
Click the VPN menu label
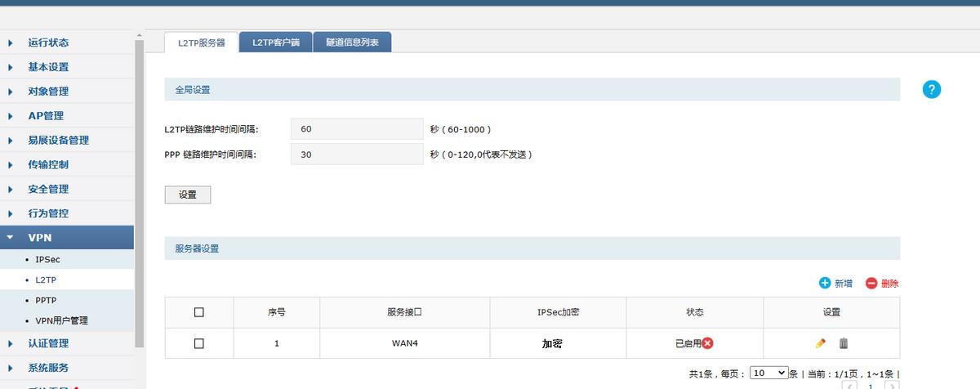pos(40,238)
